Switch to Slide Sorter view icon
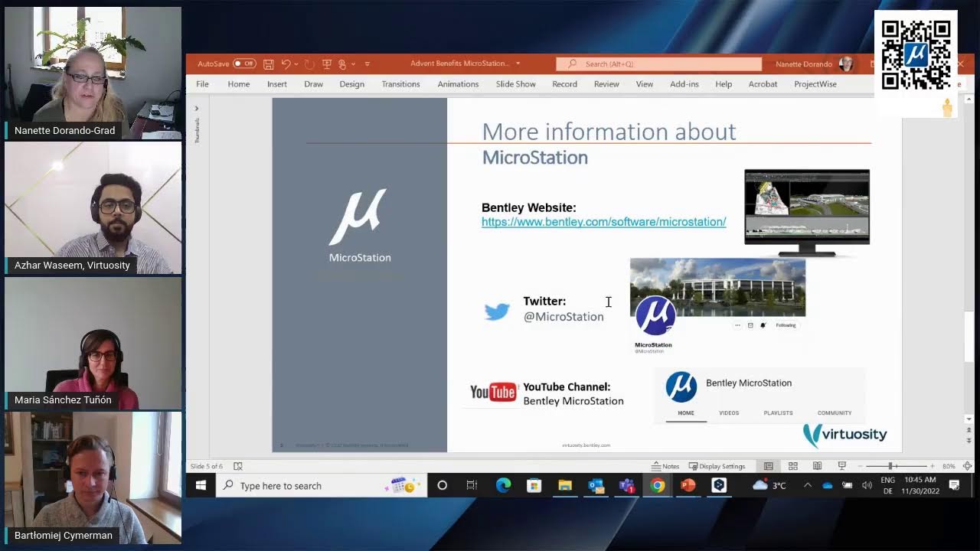Screen dimensions: 980x551 (x=793, y=466)
